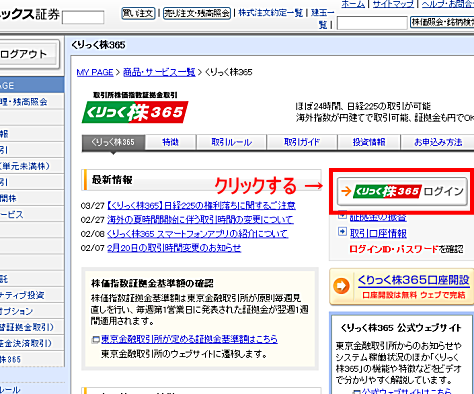Open the 買い注文 button in header

[x=138, y=13]
